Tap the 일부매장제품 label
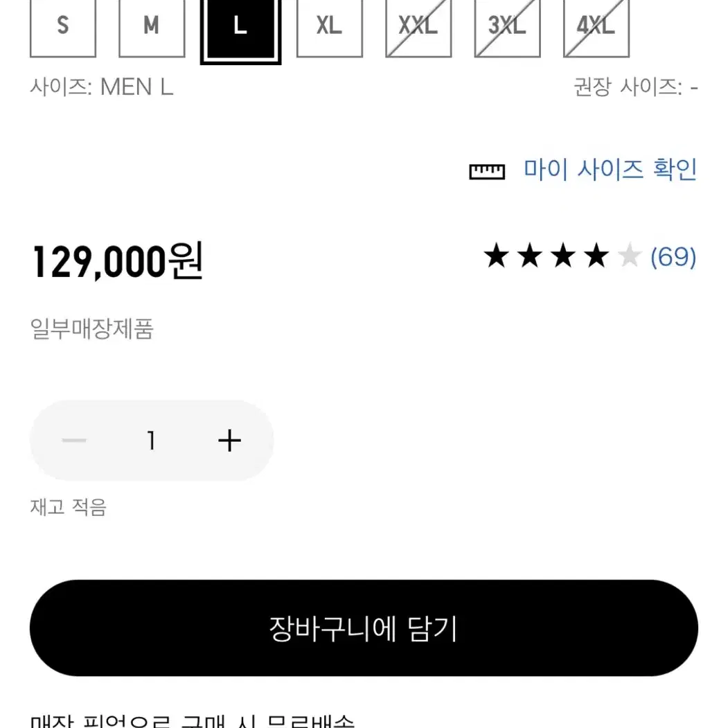Image resolution: width=728 pixels, height=728 pixels. (x=91, y=329)
